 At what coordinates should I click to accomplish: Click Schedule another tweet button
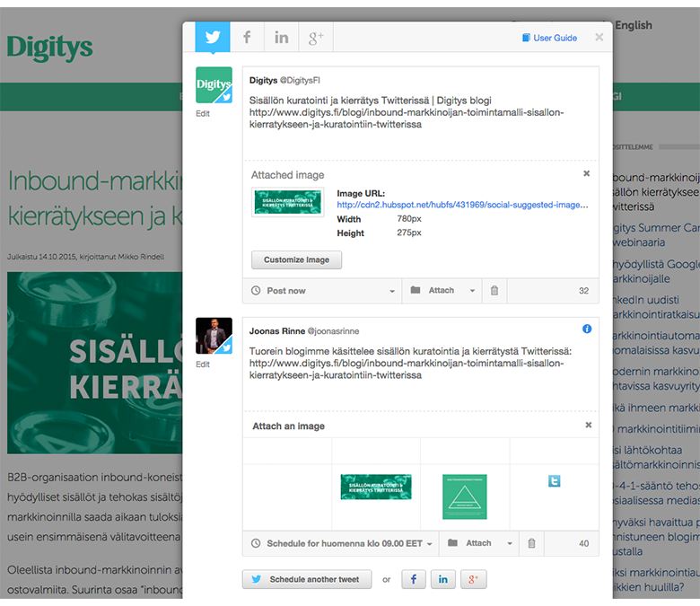[x=307, y=579]
